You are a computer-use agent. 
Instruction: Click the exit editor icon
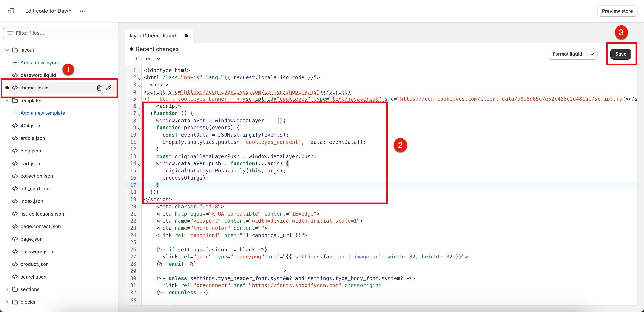pyautogui.click(x=11, y=11)
